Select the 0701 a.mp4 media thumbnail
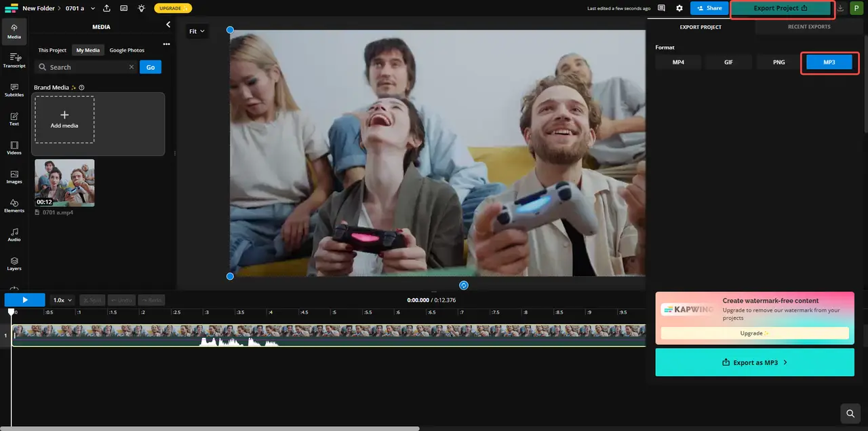 (64, 183)
